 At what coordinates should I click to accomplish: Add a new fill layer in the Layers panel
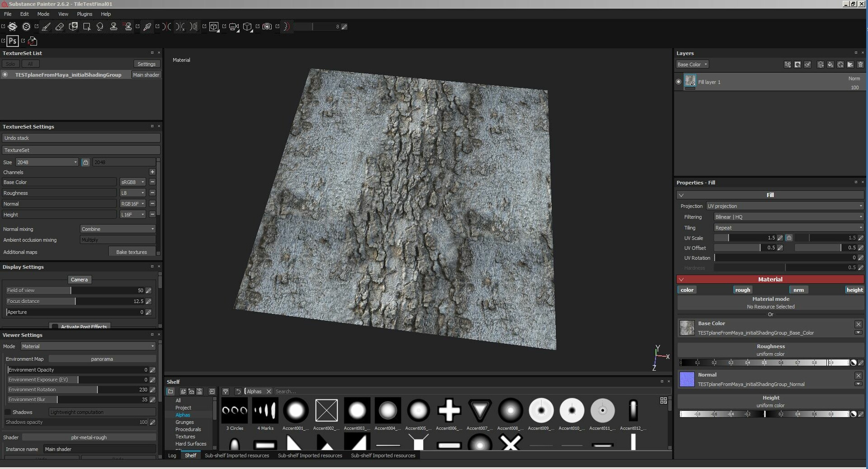(830, 65)
